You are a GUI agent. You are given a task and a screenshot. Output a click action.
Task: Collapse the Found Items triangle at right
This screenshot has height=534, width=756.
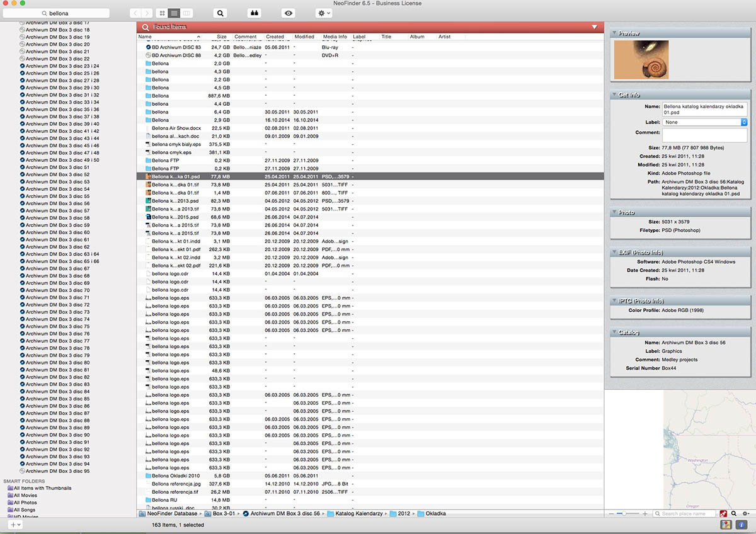click(595, 27)
